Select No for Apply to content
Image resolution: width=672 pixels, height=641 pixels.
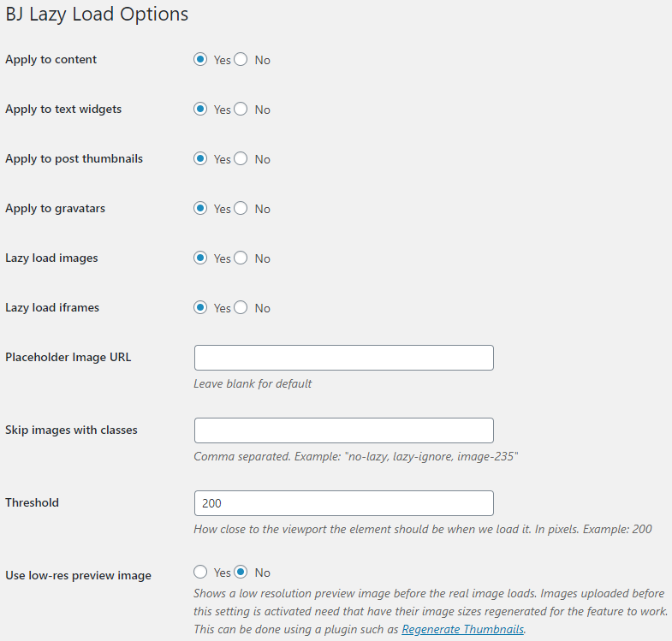pos(241,60)
